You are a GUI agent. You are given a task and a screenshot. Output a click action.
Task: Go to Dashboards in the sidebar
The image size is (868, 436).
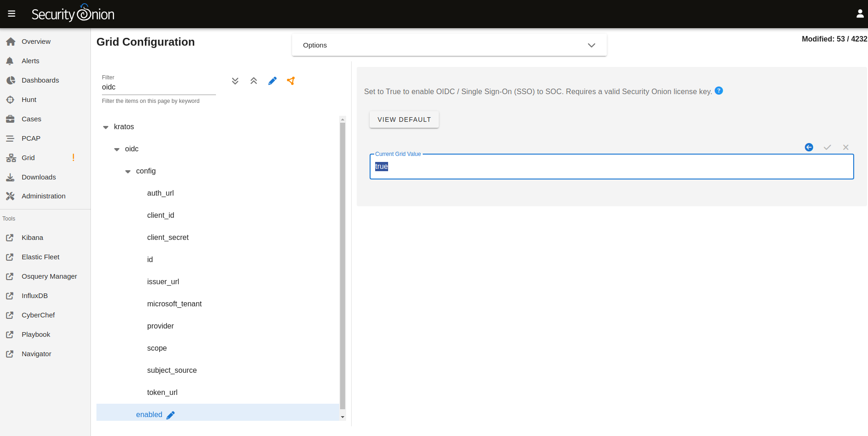[40, 80]
